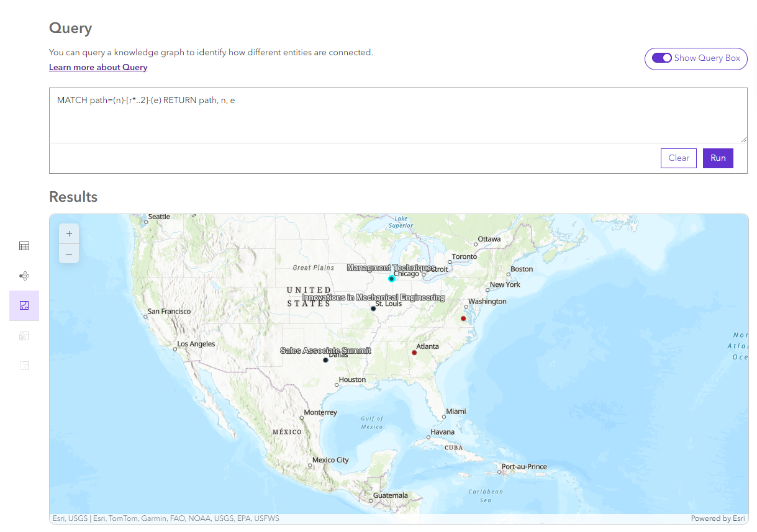Click the red marker near Atlanta

414,352
